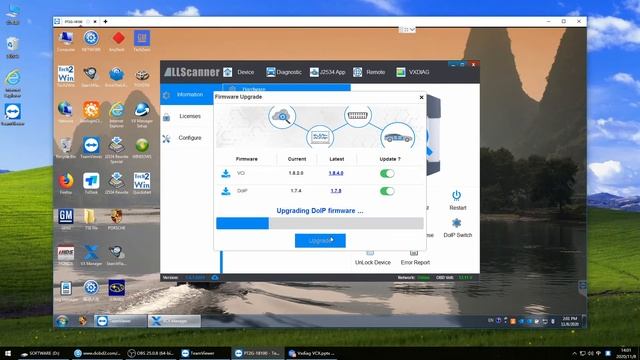Close the Firmware Upgrade dialog
640x360 pixels.
click(421, 97)
